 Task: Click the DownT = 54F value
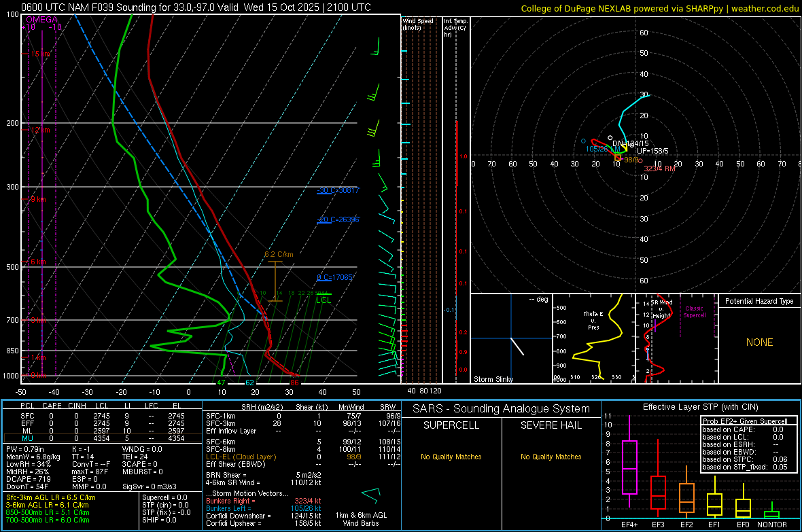coord(27,486)
